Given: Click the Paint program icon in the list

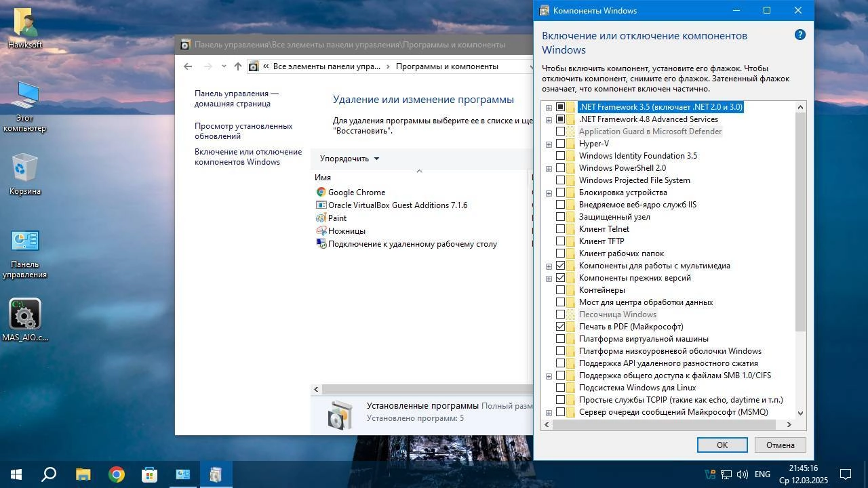Looking at the screenshot, I should (x=321, y=218).
